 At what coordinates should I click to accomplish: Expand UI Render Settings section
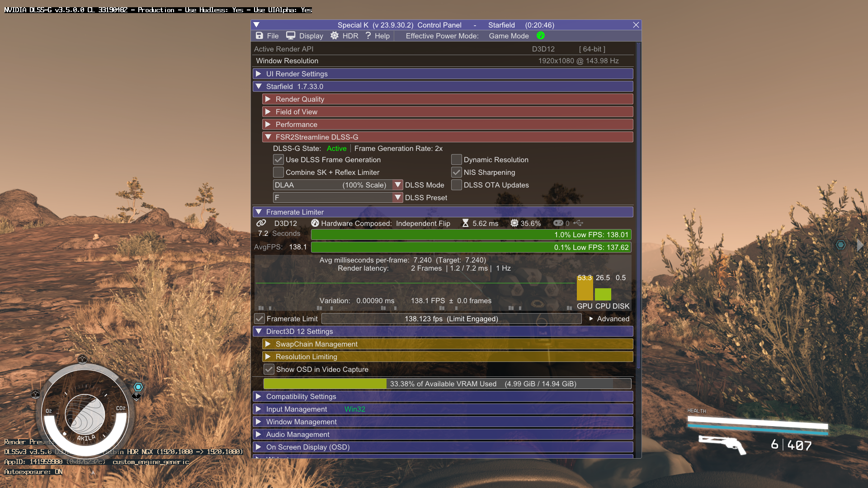click(x=443, y=74)
